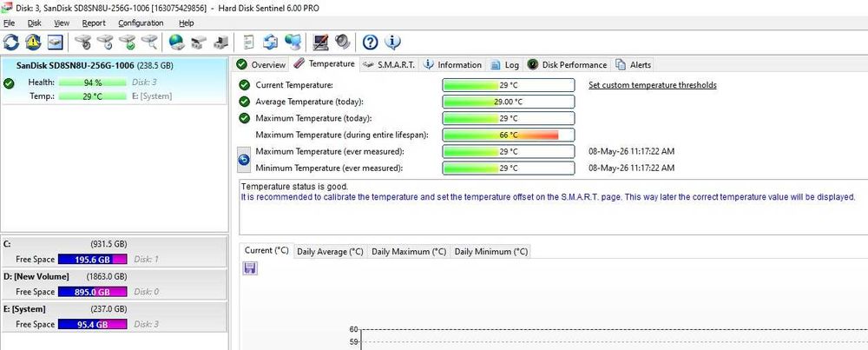
Task: Click the blue arrows send report icon
Action: (x=271, y=42)
